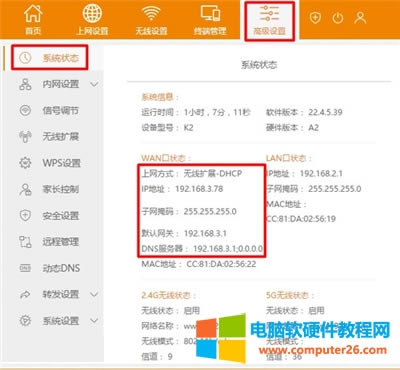Click WAN IP address 192.168.3.78

(199, 189)
